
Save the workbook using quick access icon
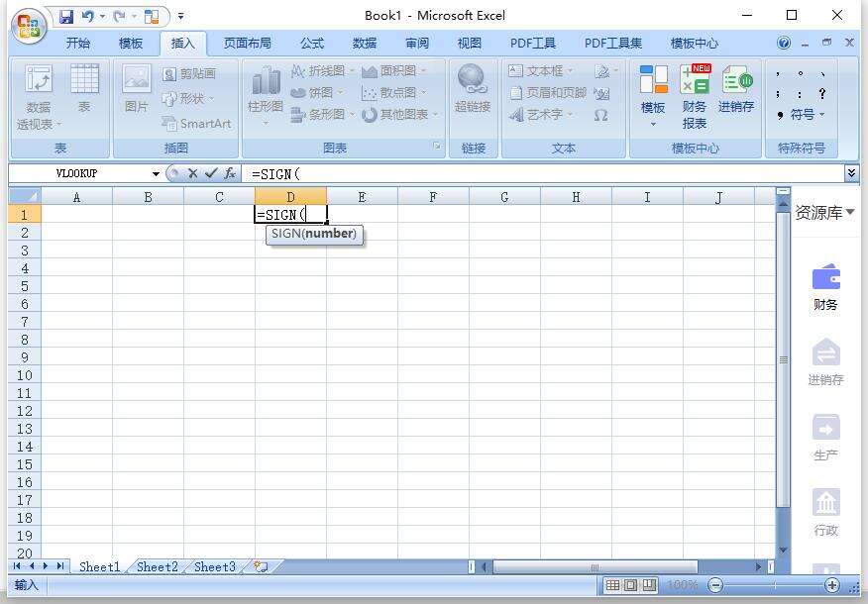coord(66,17)
